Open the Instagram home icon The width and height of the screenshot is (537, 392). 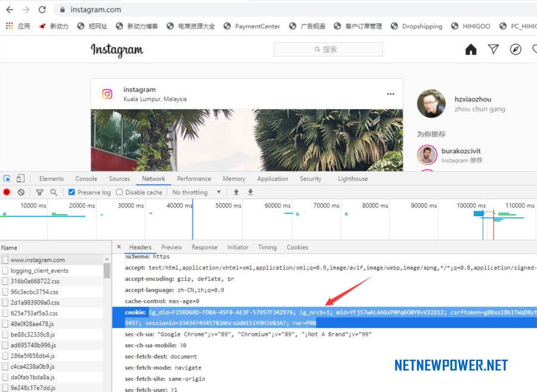[471, 50]
